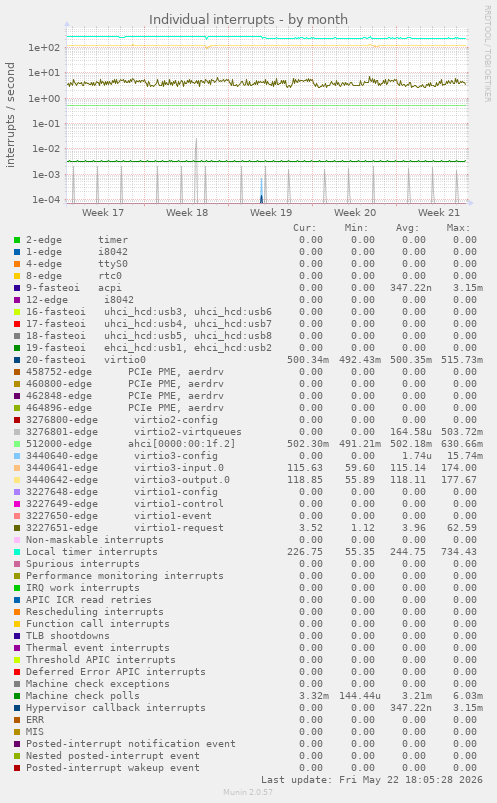Click the Week 17 axis label

[103, 213]
